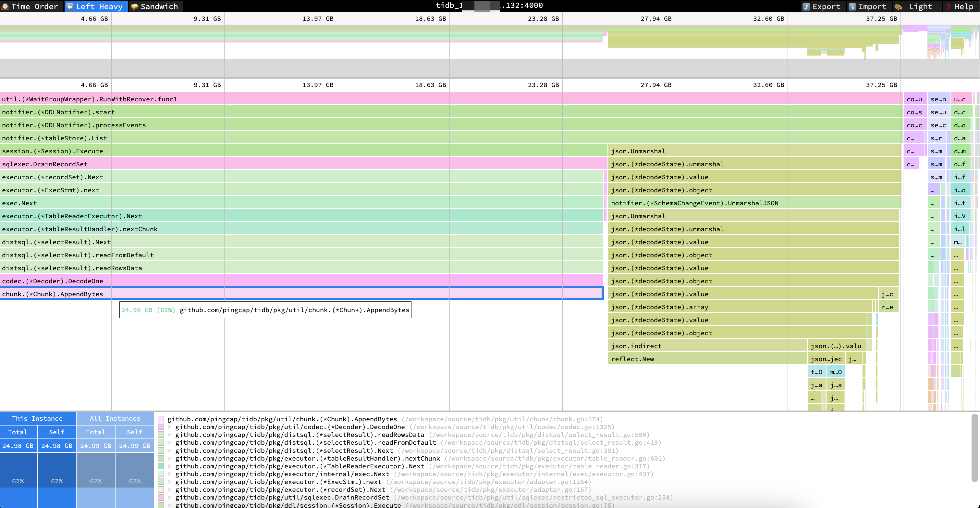Select executor.(*tableResultHandler).nextChunk frame

click(301, 228)
